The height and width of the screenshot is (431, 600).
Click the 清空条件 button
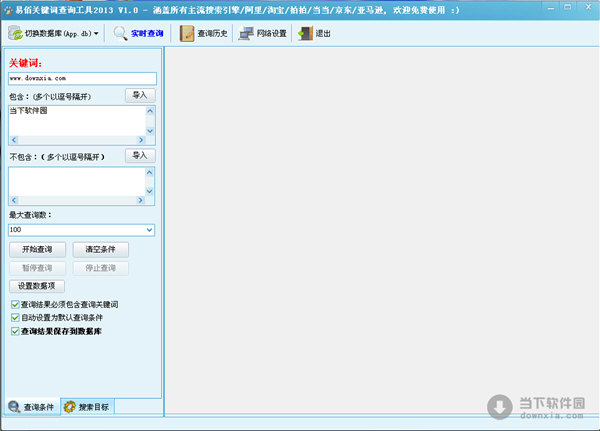click(100, 249)
